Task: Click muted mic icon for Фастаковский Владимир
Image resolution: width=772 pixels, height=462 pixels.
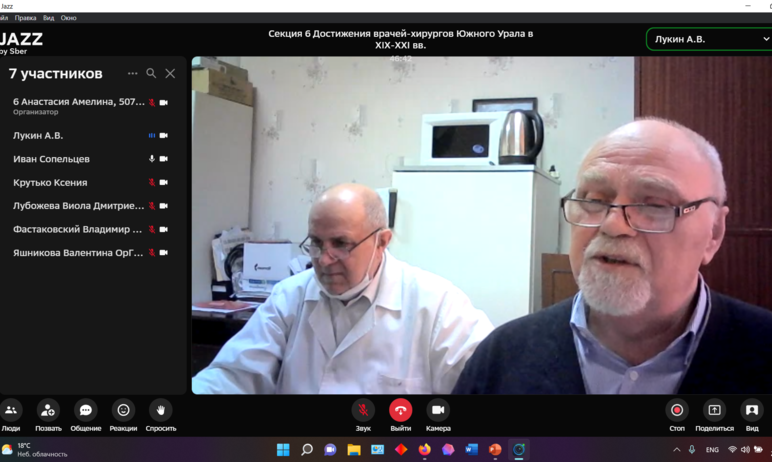Action: point(152,229)
